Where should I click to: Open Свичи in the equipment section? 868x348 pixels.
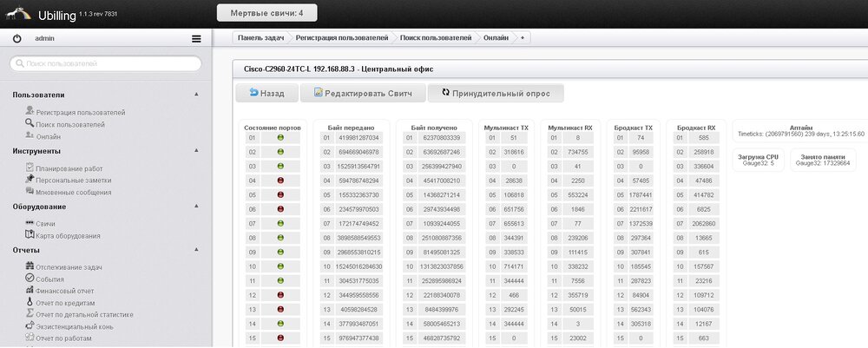coord(45,224)
